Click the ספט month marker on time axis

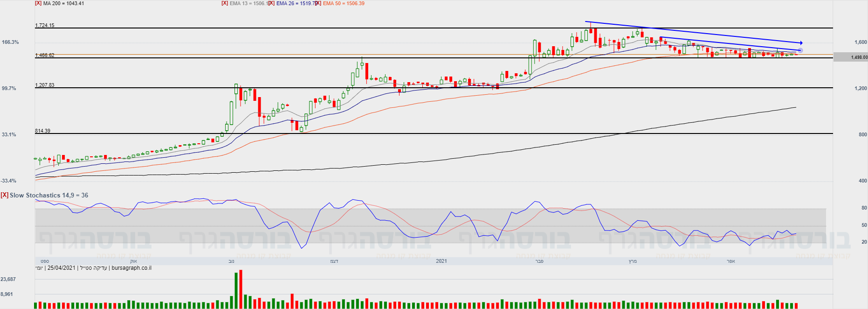tap(45, 261)
